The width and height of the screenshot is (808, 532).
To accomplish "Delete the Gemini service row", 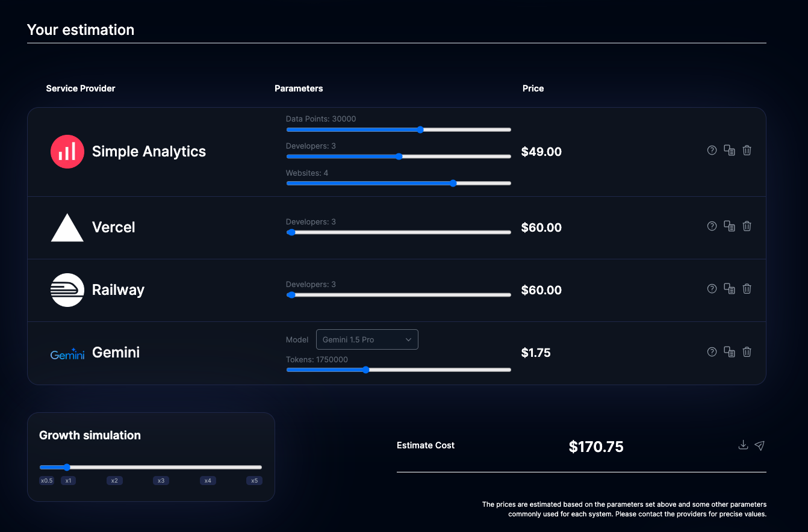I will tap(747, 351).
